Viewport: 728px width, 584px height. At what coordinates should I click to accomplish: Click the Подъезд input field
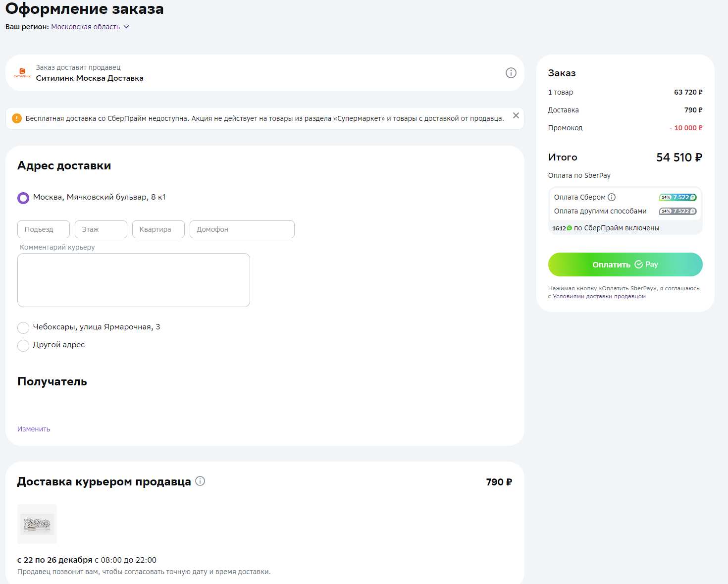coord(44,229)
